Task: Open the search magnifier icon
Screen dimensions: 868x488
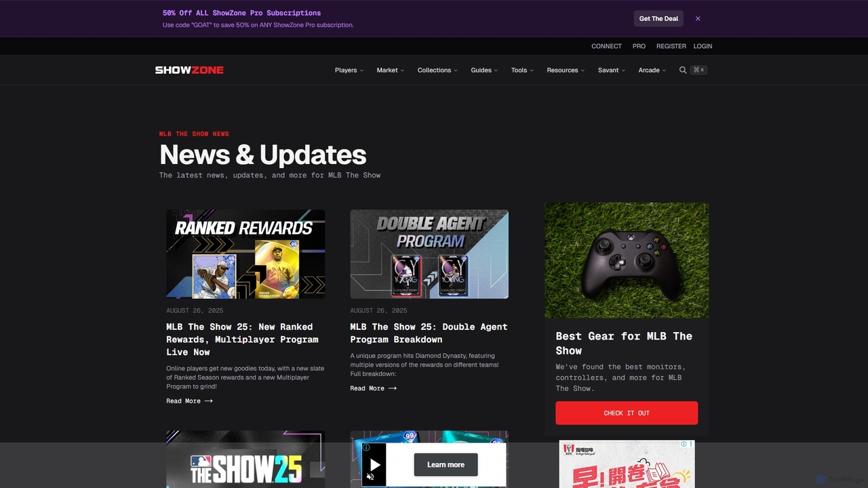Action: pyautogui.click(x=683, y=70)
